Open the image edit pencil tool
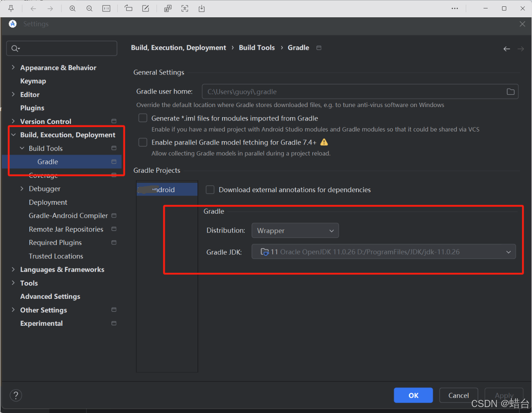The height and width of the screenshot is (413, 532). tap(146, 8)
